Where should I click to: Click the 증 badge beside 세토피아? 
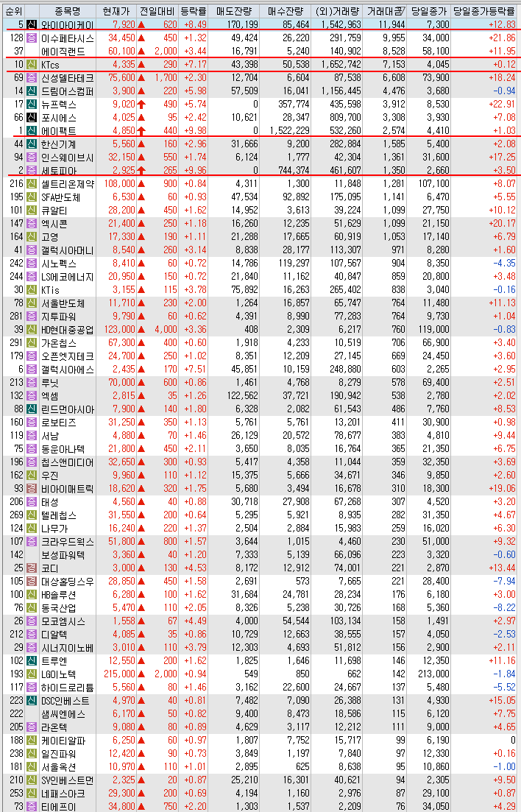32,170
